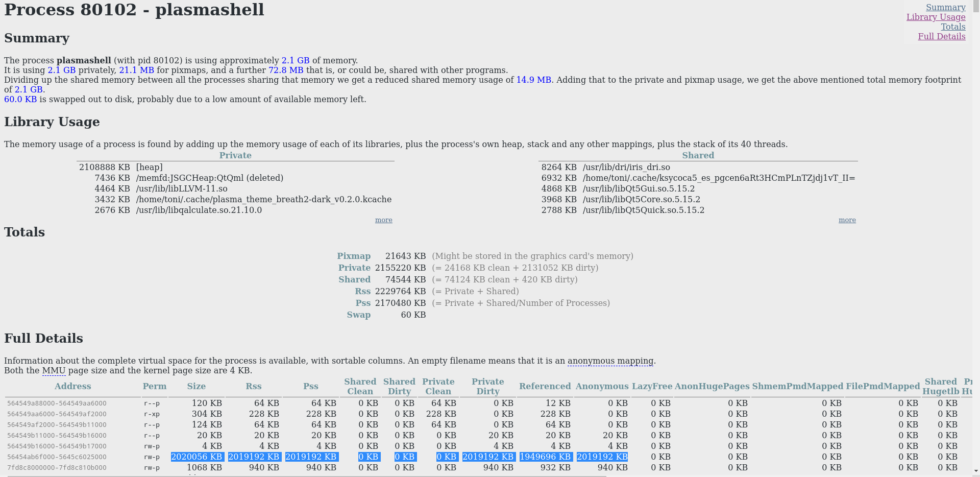
Task: Click address 564549a88000-564549aa6000
Action: 57,403
